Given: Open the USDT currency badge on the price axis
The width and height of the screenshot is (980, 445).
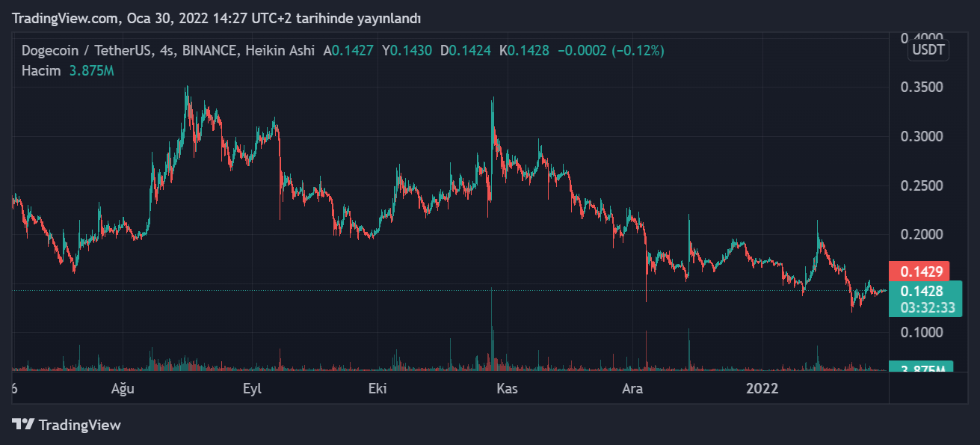Looking at the screenshot, I should coord(928,51).
